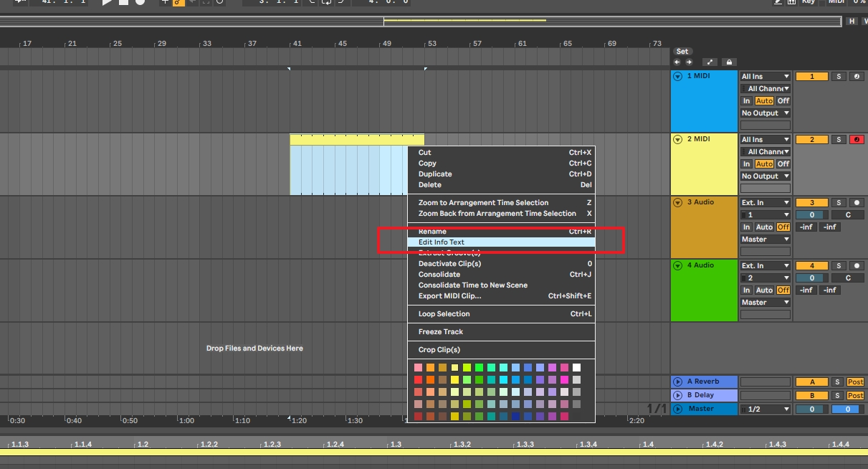Deactivate track 4 using its activator button
Image resolution: width=868 pixels, height=469 pixels.
click(812, 266)
